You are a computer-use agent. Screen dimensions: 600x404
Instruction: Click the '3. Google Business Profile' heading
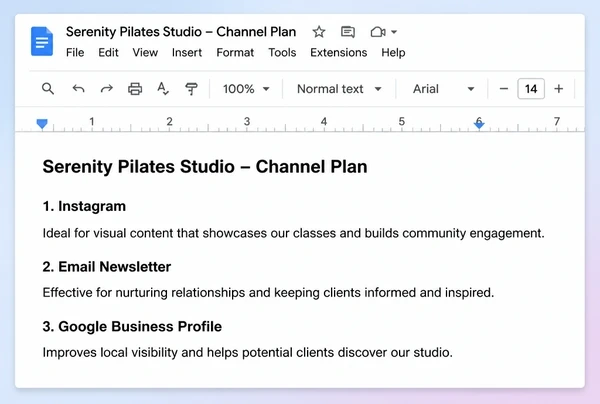click(132, 327)
